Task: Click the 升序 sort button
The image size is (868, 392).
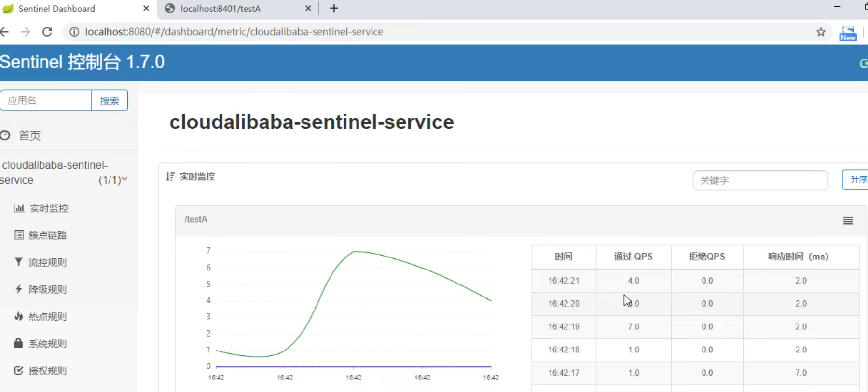Action: coord(855,179)
